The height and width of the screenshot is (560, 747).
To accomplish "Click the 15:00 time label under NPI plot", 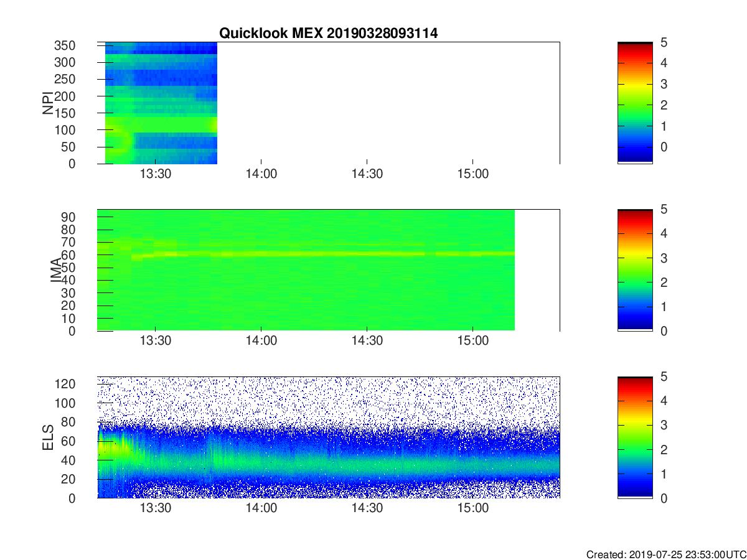I will click(472, 174).
